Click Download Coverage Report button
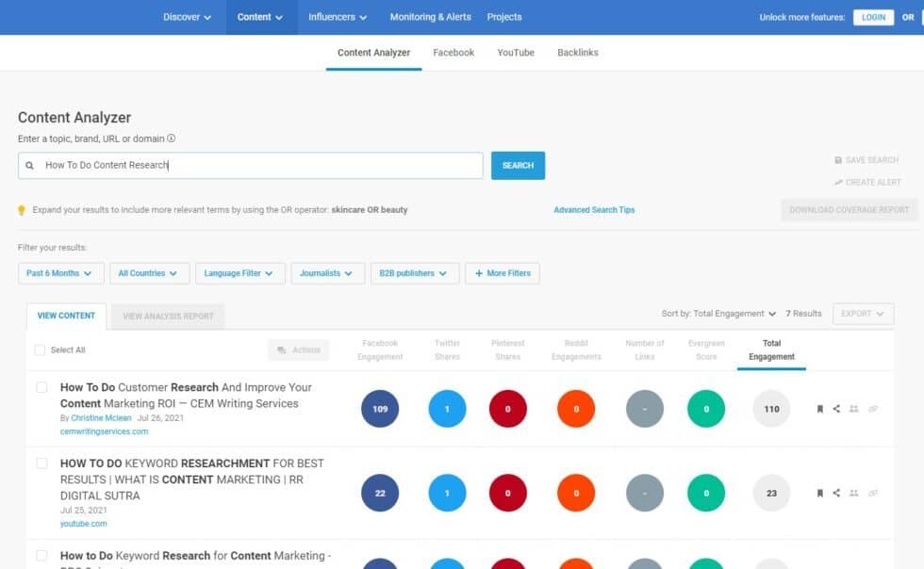 850,210
